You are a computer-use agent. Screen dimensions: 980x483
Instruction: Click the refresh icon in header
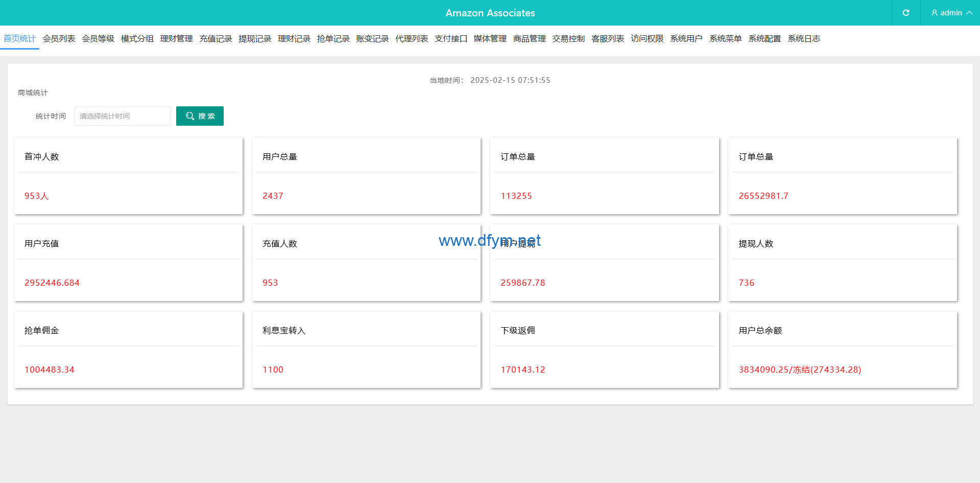pyautogui.click(x=906, y=13)
